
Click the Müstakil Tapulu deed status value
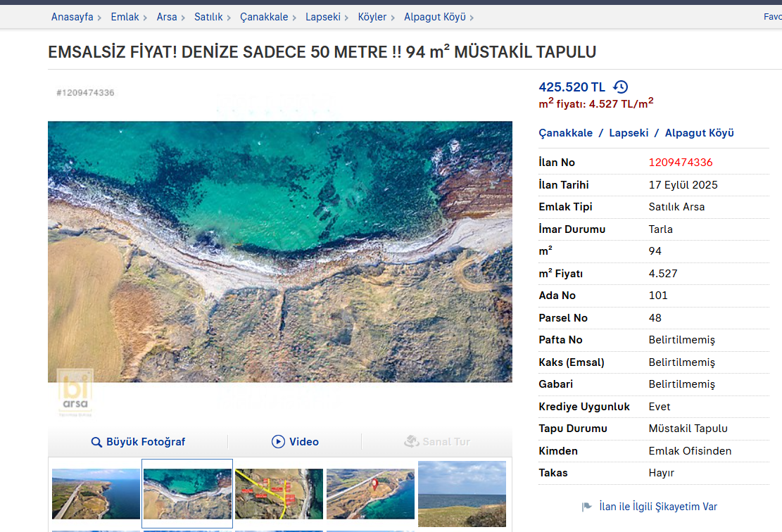coord(688,429)
